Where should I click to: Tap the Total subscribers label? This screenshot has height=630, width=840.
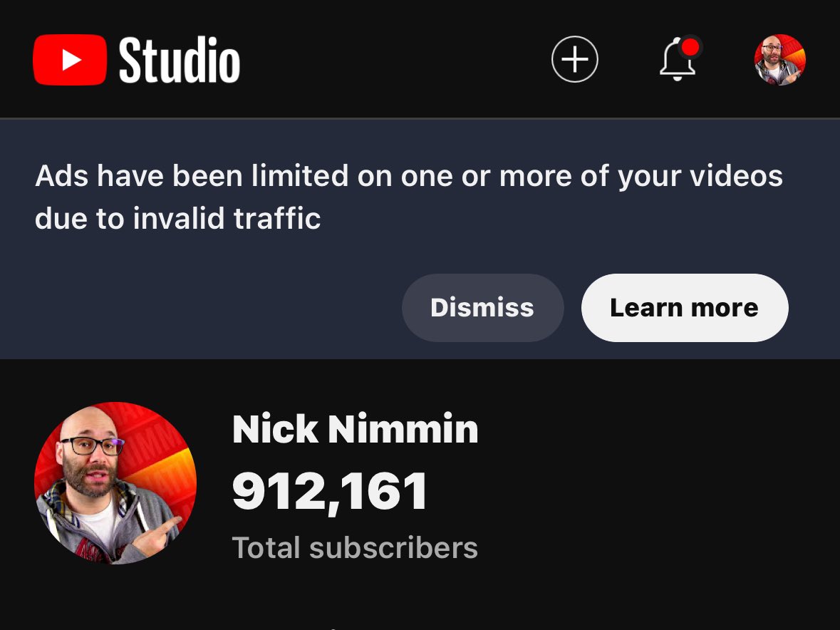point(355,547)
